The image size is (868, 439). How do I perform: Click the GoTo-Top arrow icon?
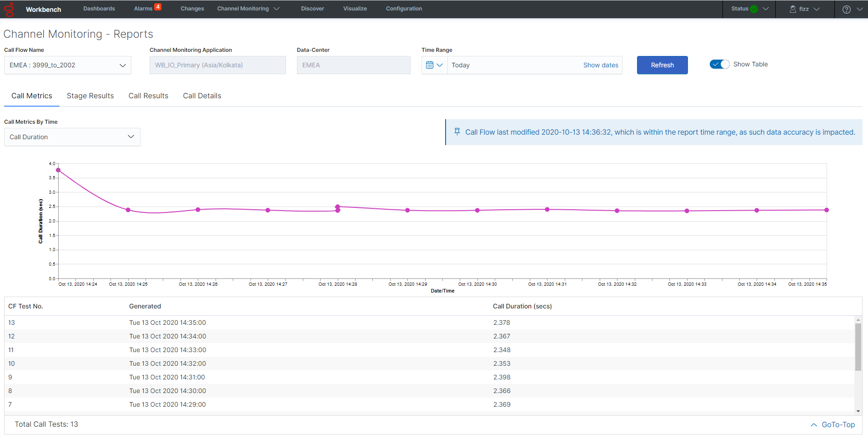click(x=813, y=424)
